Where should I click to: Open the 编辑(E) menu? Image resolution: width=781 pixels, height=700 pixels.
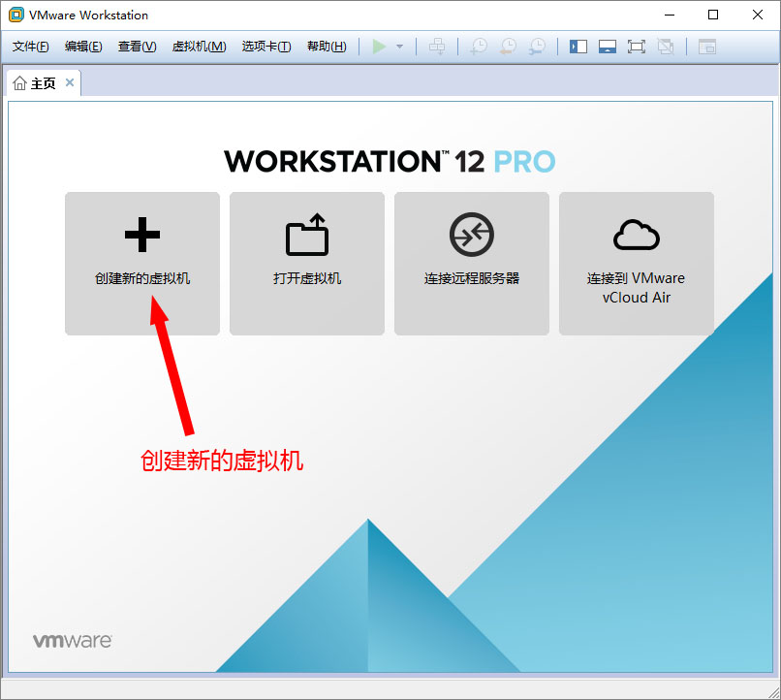pyautogui.click(x=83, y=47)
